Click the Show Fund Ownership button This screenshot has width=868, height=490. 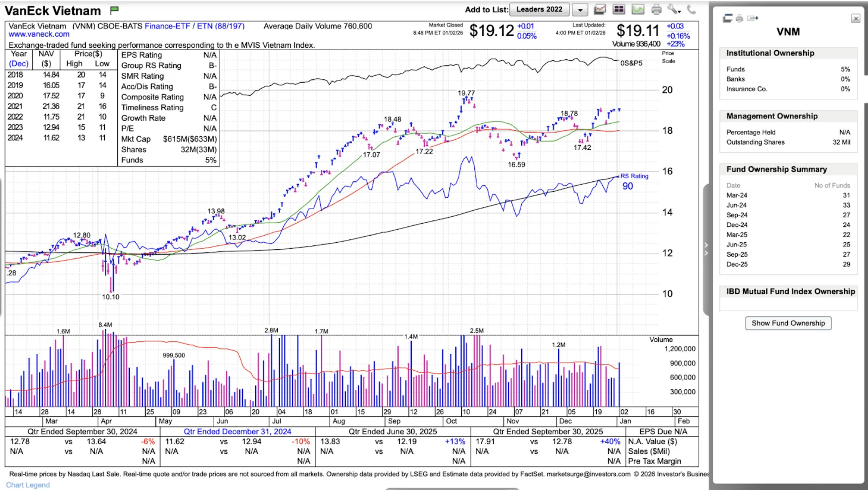click(x=788, y=323)
